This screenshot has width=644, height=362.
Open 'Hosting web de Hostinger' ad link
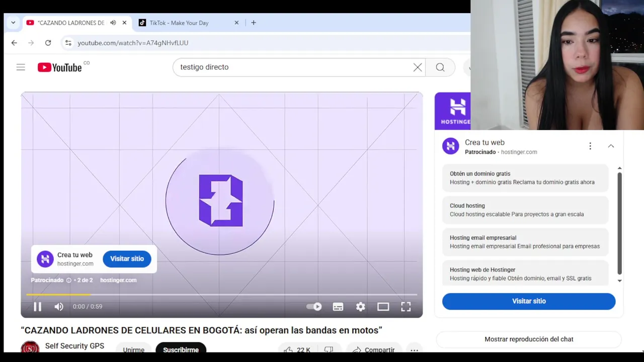pos(525,274)
